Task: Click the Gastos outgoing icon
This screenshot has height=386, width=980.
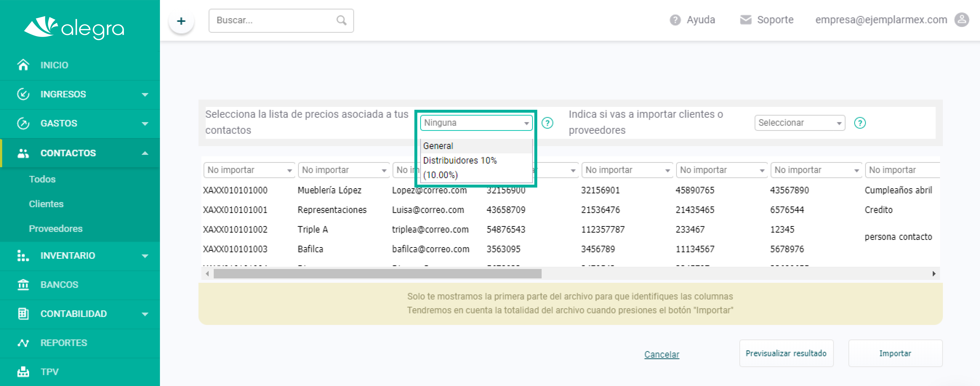Action: [x=23, y=123]
